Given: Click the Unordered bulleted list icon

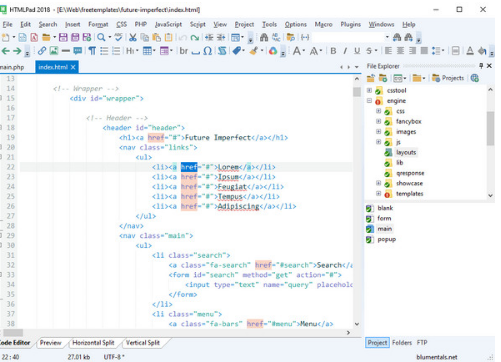Looking at the screenshot, I should tap(104, 51).
